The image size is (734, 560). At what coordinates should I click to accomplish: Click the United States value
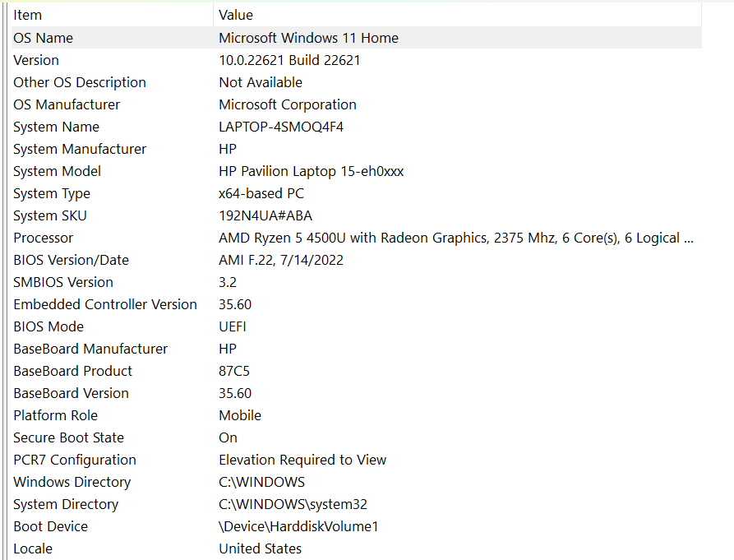point(261,548)
